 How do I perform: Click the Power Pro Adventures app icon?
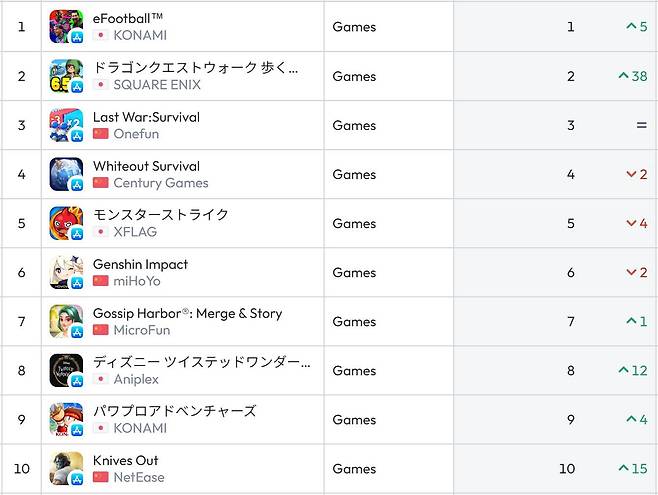click(x=65, y=419)
